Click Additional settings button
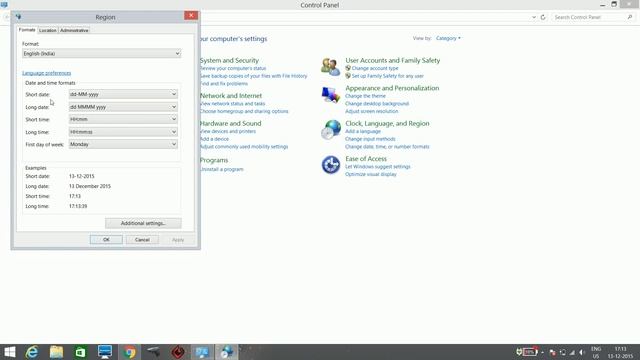 (x=143, y=223)
